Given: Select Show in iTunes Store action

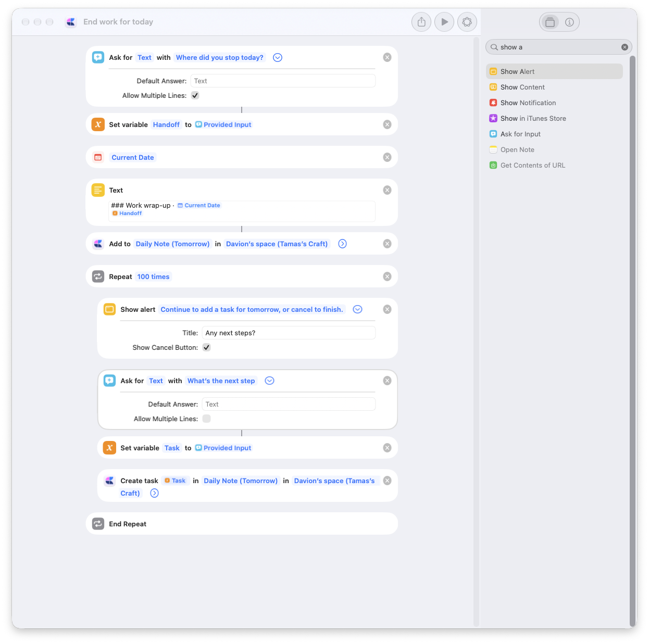Looking at the screenshot, I should [x=554, y=118].
